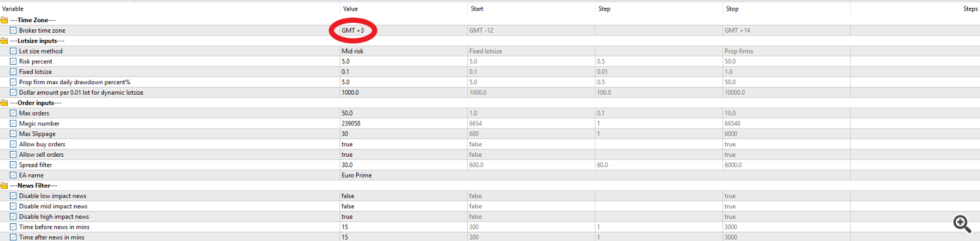Select the Spread filter value 30.0
Viewport: 980px width, 241px height.
click(x=348, y=165)
